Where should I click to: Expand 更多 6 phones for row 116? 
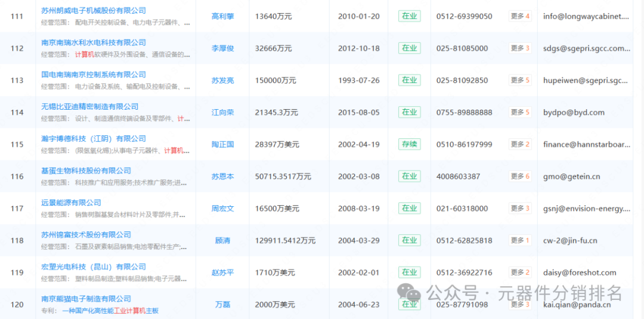pos(520,176)
